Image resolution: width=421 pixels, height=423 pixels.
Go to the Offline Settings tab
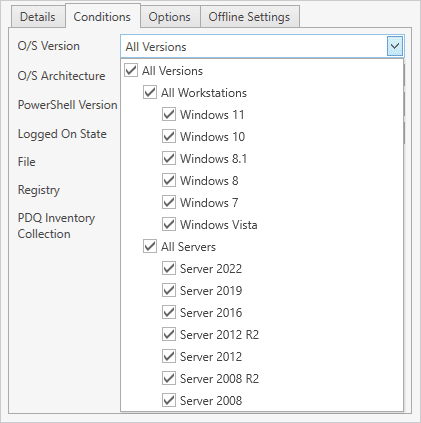249,17
